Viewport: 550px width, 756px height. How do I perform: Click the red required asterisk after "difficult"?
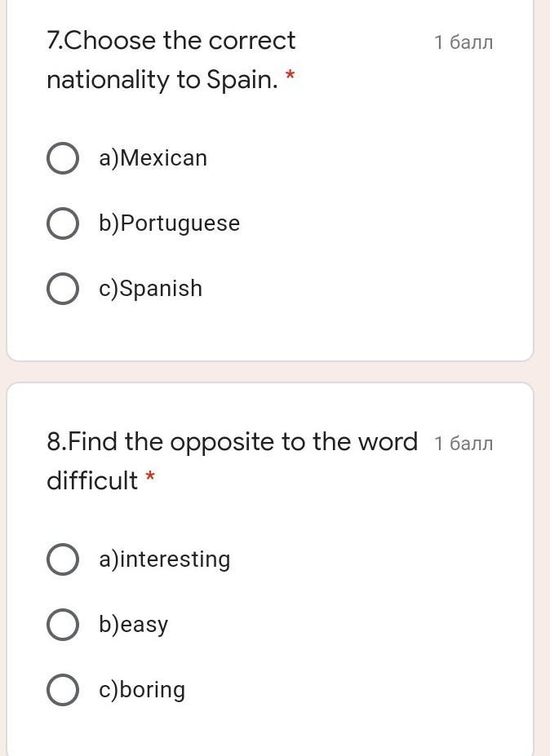pos(150,479)
